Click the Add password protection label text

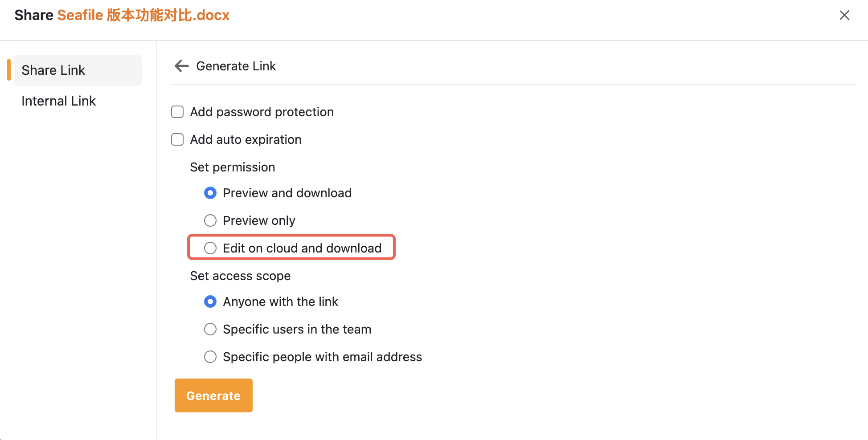262,112
